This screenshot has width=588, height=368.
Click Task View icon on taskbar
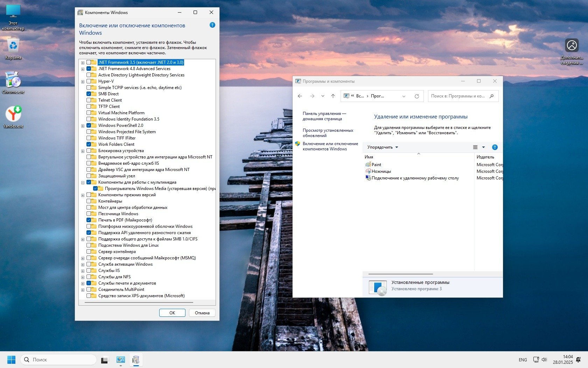pos(104,360)
